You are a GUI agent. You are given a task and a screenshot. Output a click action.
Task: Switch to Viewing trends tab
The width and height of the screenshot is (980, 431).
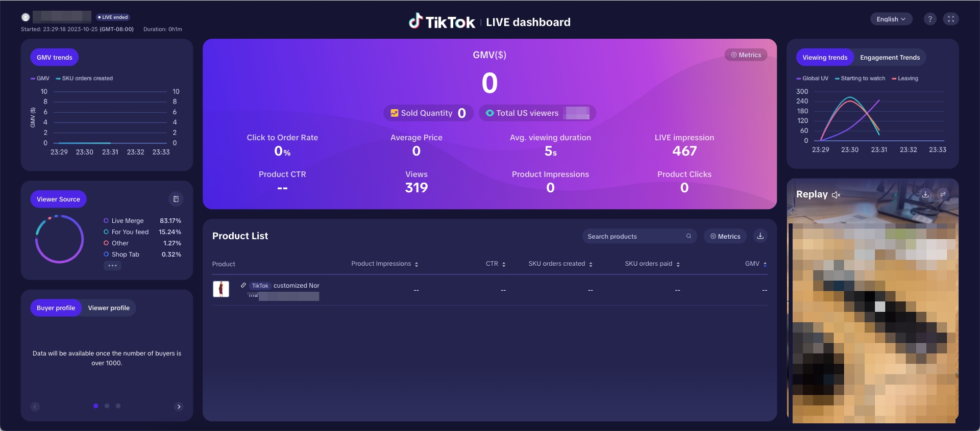825,58
